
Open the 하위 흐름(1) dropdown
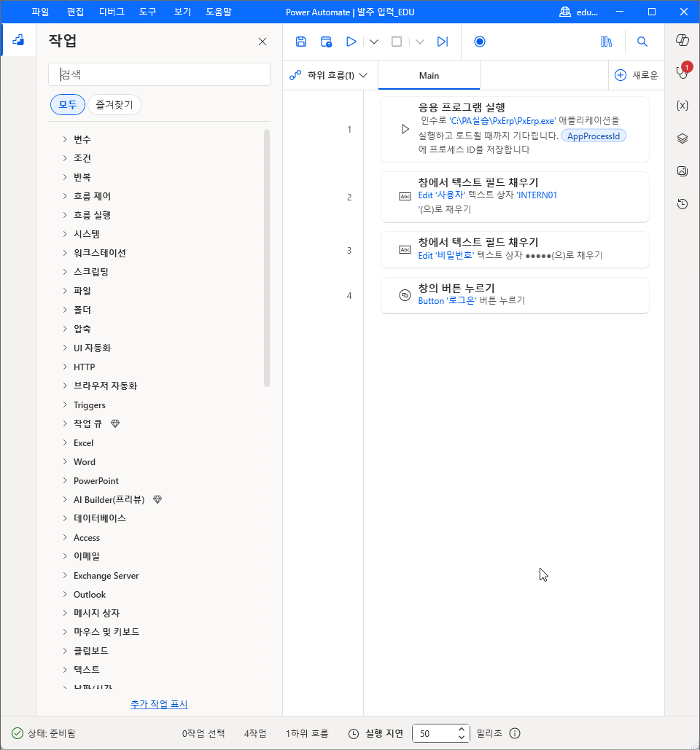329,76
